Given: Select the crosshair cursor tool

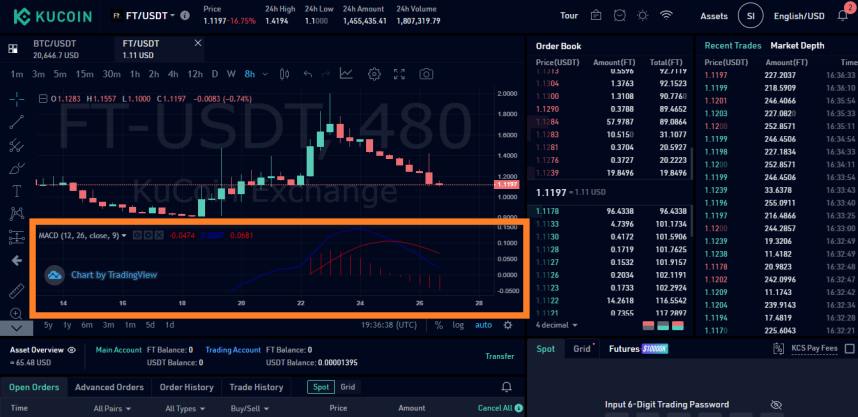Looking at the screenshot, I should [16, 99].
